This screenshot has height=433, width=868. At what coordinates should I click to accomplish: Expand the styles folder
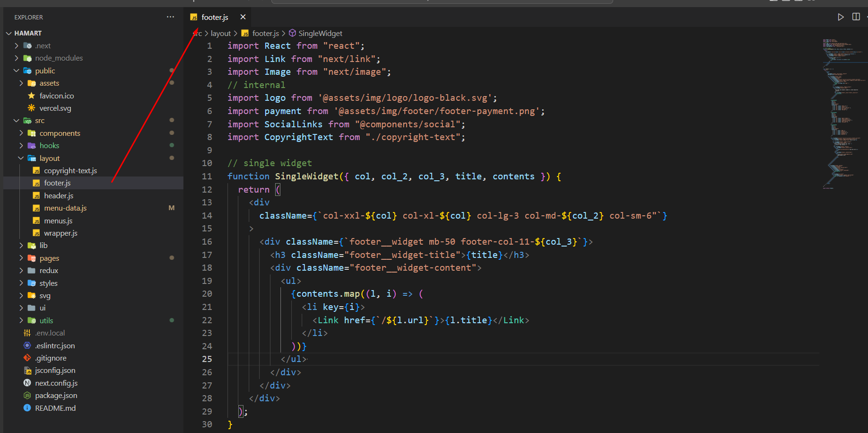(x=21, y=283)
